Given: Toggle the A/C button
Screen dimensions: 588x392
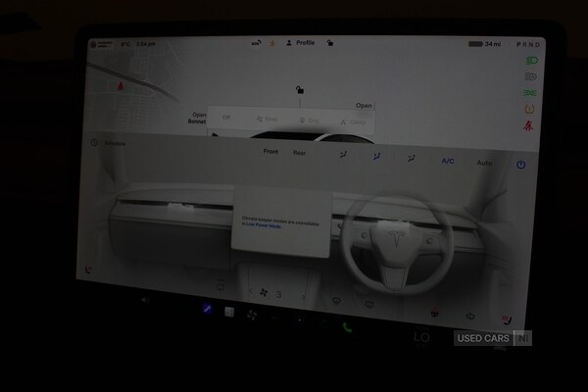Looking at the screenshot, I should tap(448, 161).
